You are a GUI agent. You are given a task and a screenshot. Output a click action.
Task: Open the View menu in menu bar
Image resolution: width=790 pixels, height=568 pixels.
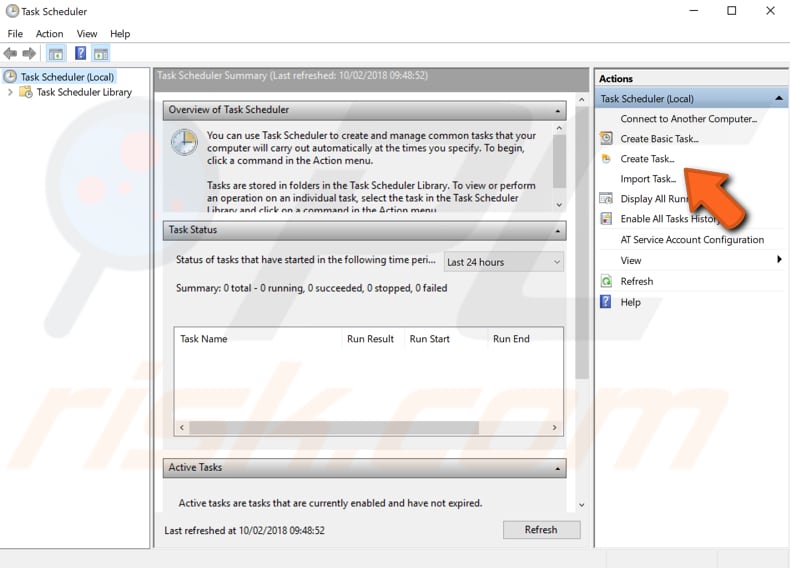click(x=87, y=34)
